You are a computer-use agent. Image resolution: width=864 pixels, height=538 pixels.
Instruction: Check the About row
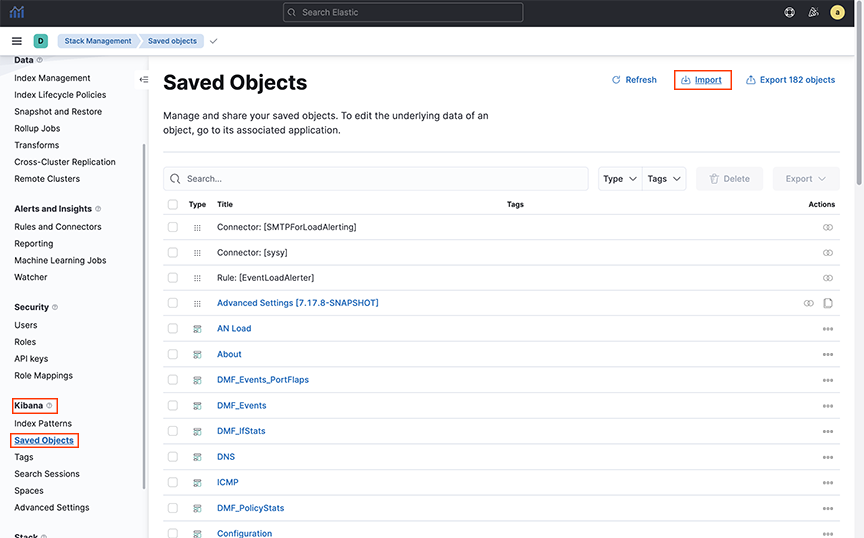point(173,354)
